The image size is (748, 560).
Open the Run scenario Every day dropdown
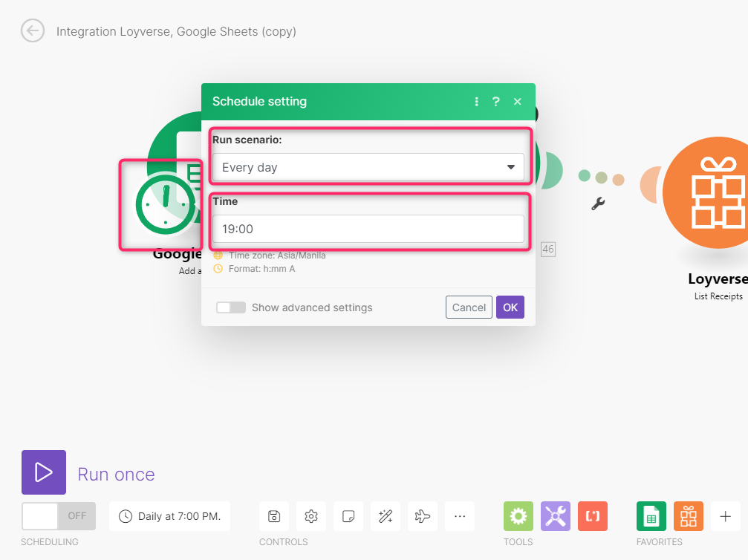(368, 168)
